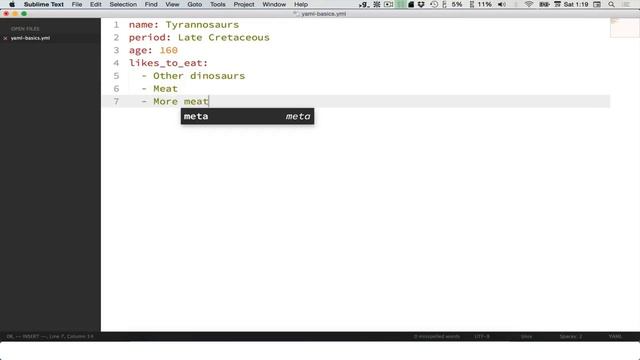Open the Wi-Fi status menu
The width and height of the screenshot is (640, 360).
click(529, 4)
